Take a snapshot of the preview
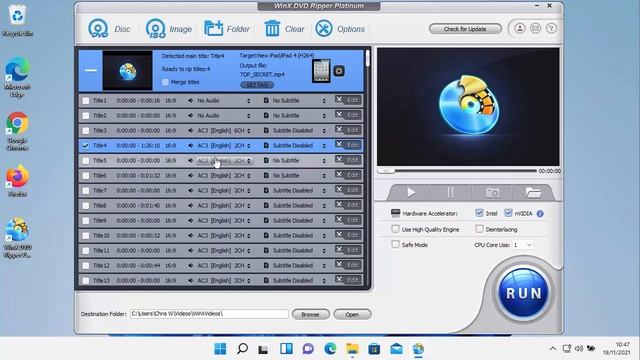The image size is (640, 360). pyautogui.click(x=492, y=192)
